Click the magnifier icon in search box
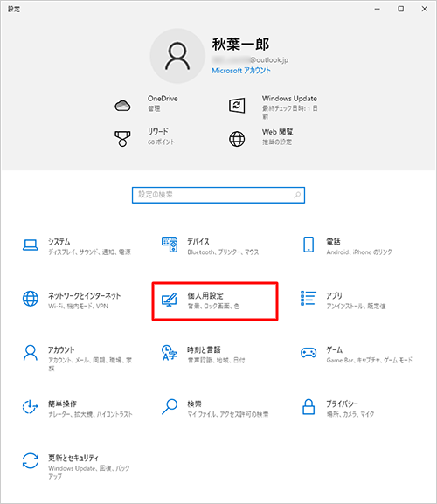The image size is (437, 504). pos(297,195)
